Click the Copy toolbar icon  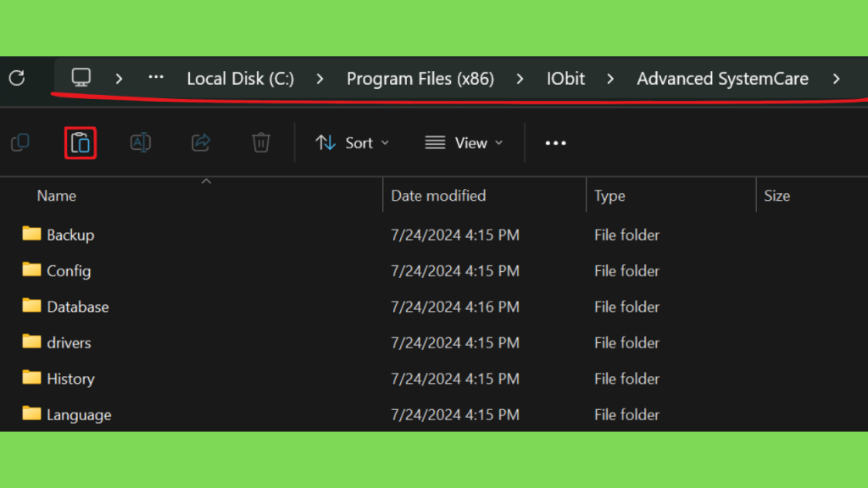click(x=20, y=142)
